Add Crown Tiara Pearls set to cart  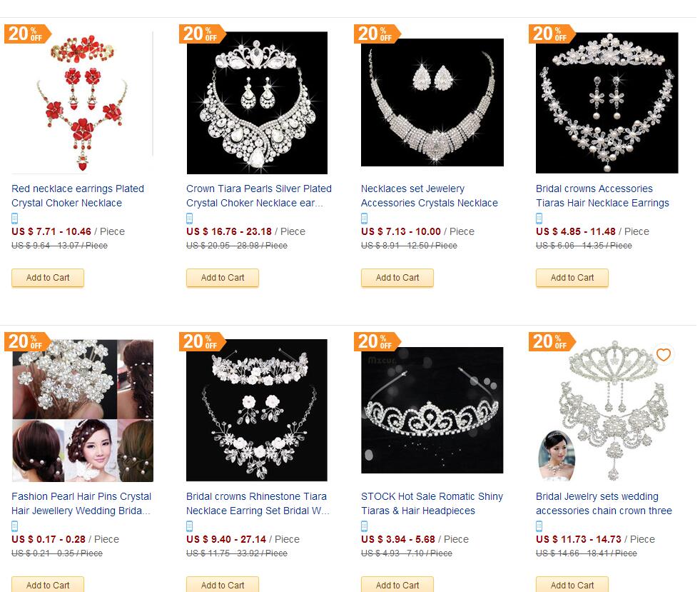click(223, 278)
